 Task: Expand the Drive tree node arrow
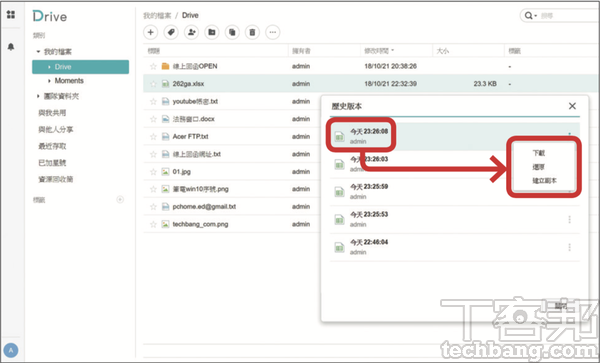click(x=49, y=67)
